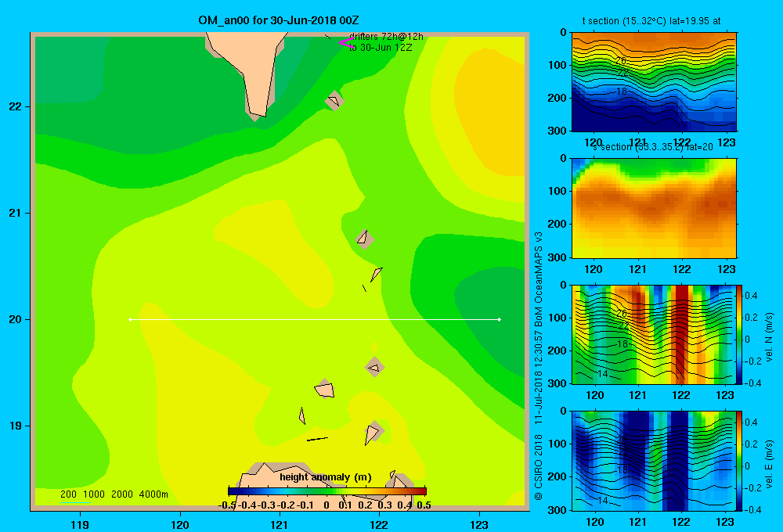Click the 't section (15..32°C) lat=19.95' title

651,21
